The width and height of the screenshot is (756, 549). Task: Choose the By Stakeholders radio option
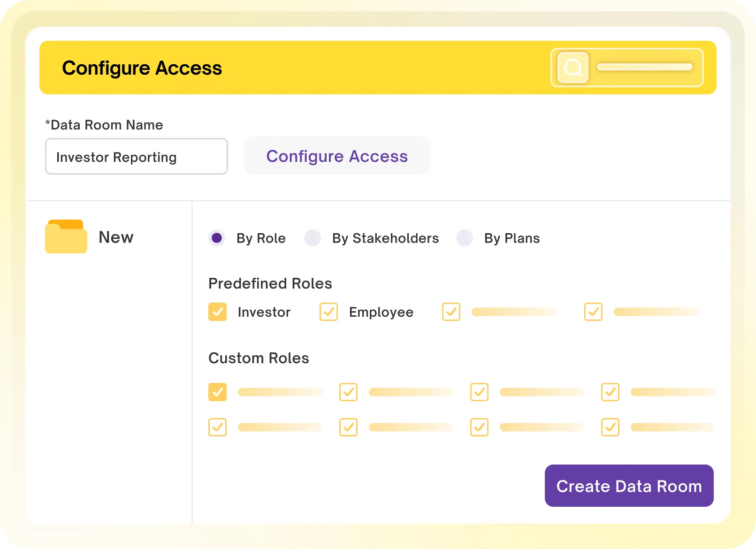[x=313, y=238]
